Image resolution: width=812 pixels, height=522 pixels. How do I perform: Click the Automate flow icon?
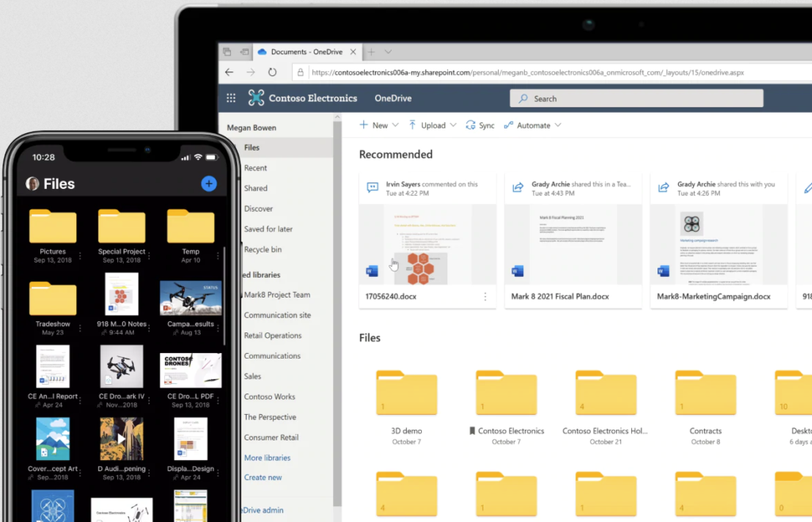click(x=508, y=125)
